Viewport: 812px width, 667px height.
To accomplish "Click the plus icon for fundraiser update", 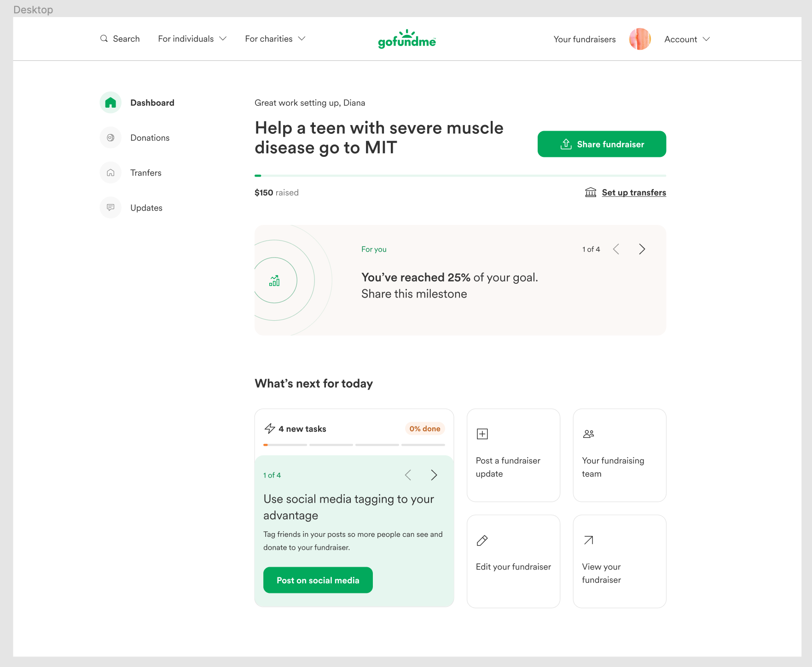I will click(x=482, y=434).
